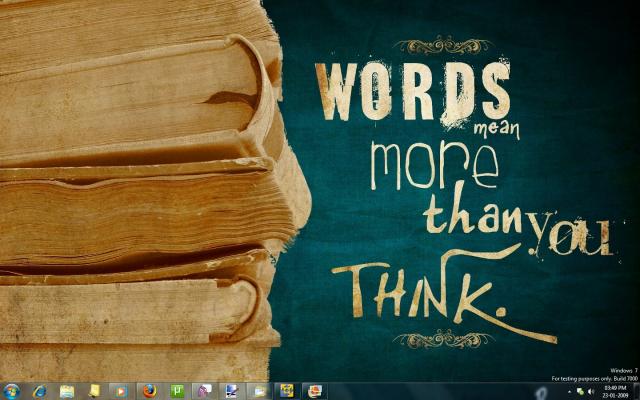Open the Sticky Notes taskbar icon
Image resolution: width=640 pixels, height=400 pixels.
(94, 391)
